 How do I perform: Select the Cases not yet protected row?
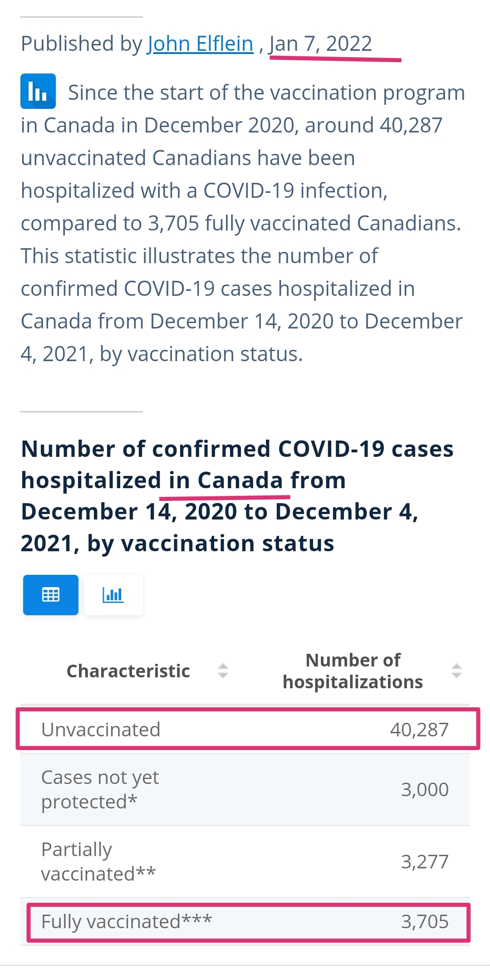tap(245, 789)
